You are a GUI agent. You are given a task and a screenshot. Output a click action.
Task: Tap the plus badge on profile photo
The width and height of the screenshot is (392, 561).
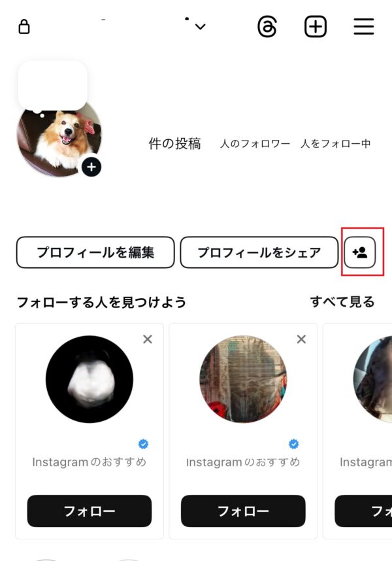pyautogui.click(x=91, y=167)
